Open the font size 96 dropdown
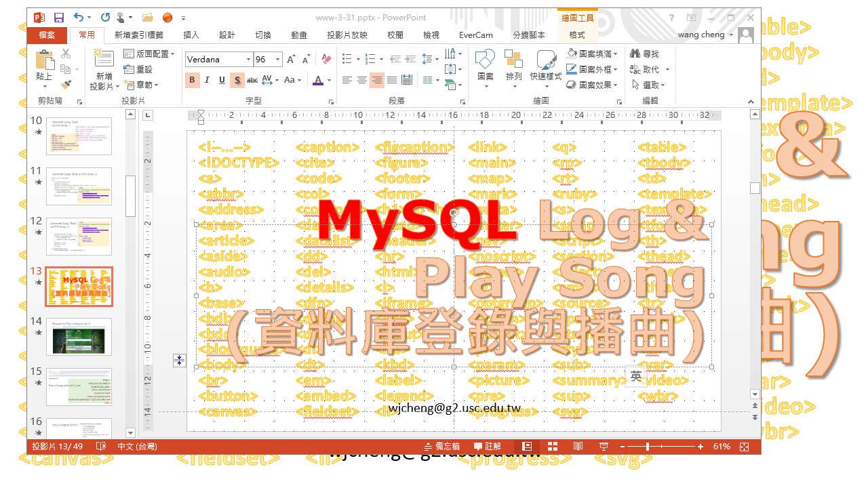This screenshot has height=488, width=868. (277, 60)
